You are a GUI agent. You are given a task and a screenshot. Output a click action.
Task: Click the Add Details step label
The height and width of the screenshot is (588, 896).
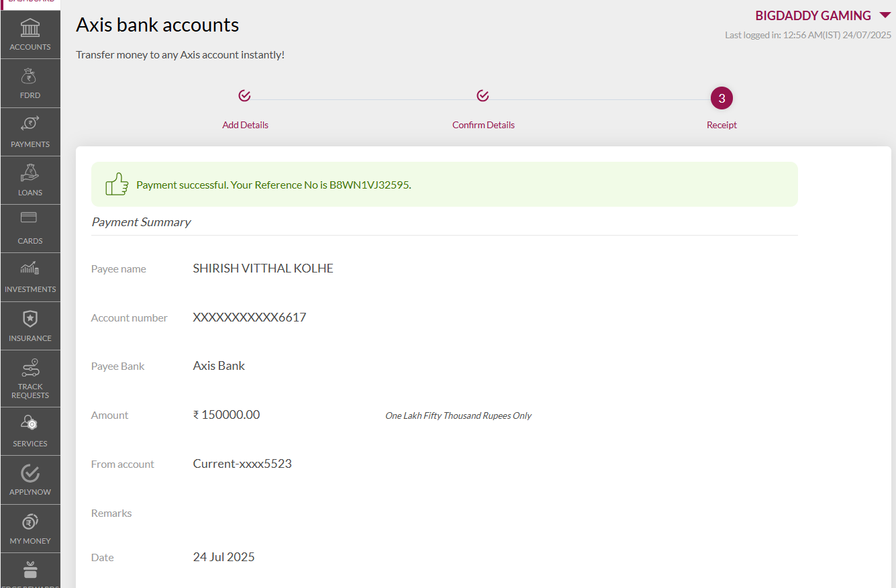click(245, 125)
